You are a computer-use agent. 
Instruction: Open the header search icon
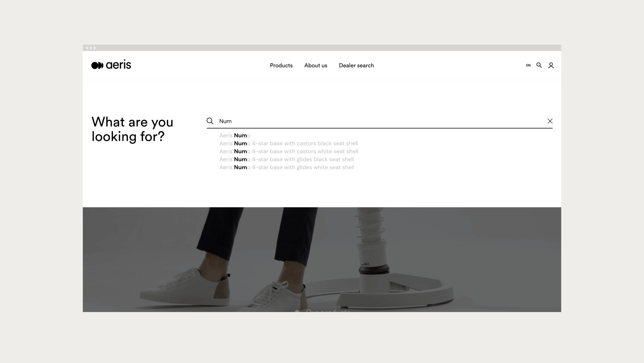[x=539, y=65]
